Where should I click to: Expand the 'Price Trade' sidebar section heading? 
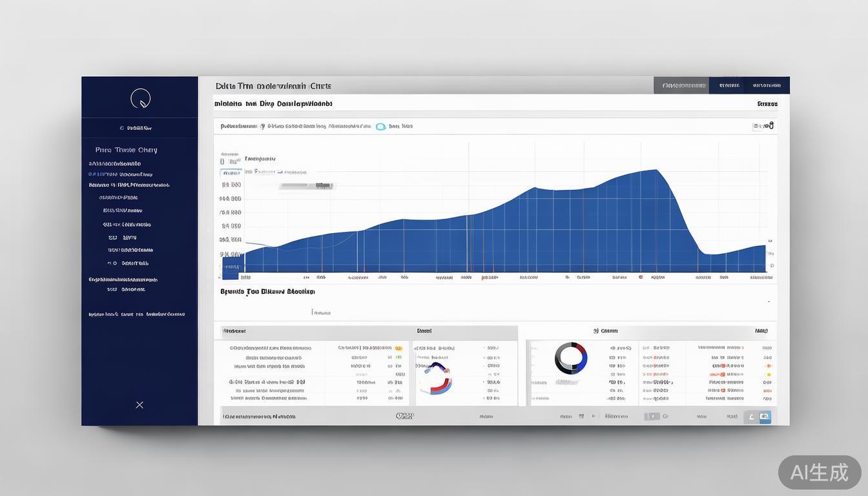pos(127,150)
